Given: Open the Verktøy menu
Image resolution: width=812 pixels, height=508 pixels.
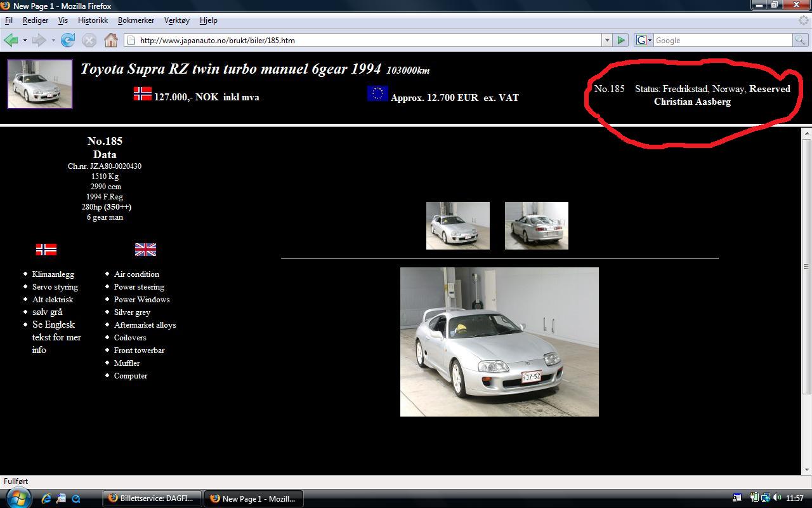Looking at the screenshot, I should pyautogui.click(x=176, y=20).
